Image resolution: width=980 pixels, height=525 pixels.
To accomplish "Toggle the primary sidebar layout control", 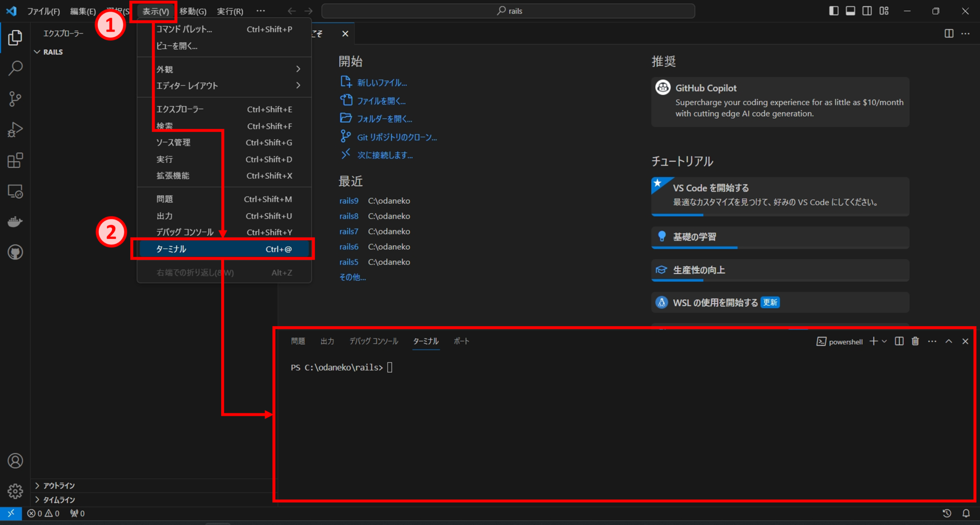I will point(834,11).
